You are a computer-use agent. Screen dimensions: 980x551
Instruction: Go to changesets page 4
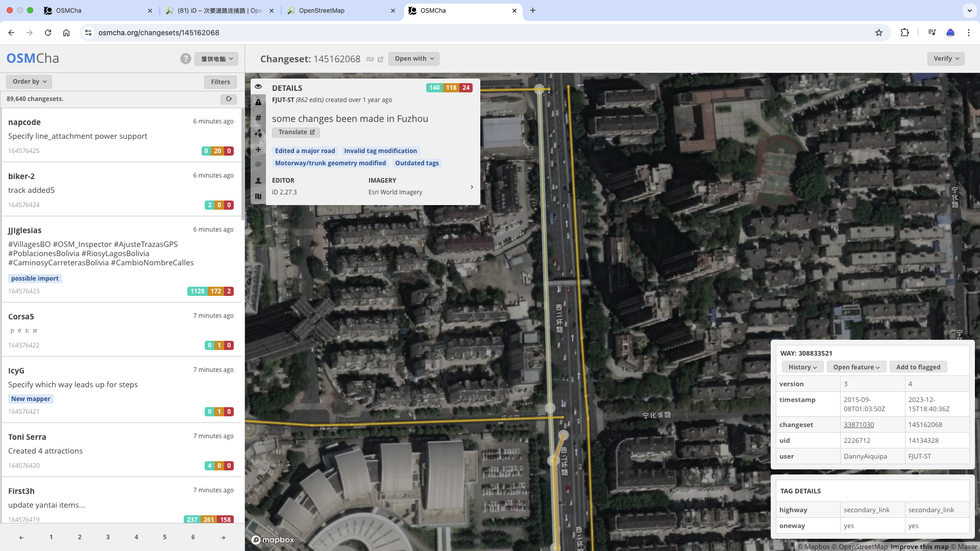pyautogui.click(x=136, y=537)
